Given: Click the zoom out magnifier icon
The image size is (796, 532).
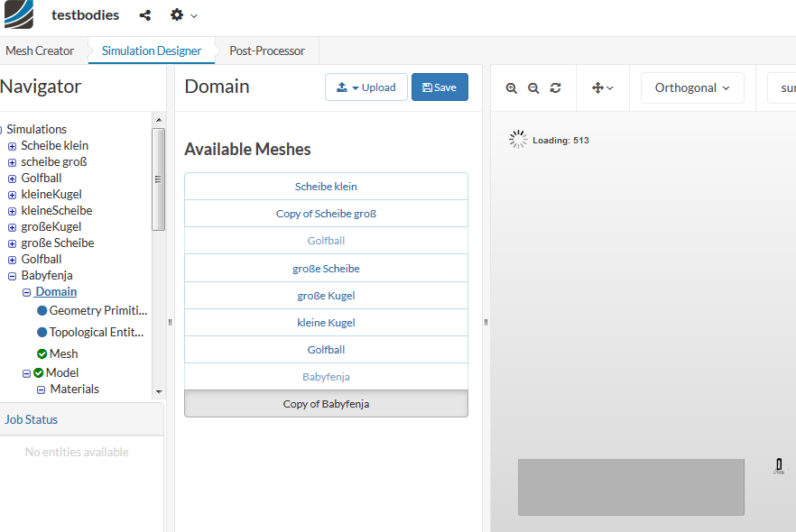Looking at the screenshot, I should (x=533, y=88).
